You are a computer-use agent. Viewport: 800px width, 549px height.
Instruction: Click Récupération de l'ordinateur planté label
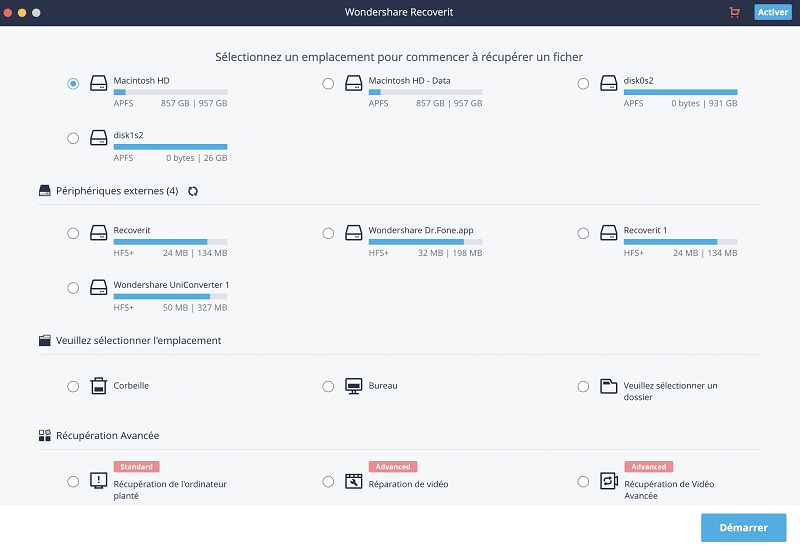[170, 490]
